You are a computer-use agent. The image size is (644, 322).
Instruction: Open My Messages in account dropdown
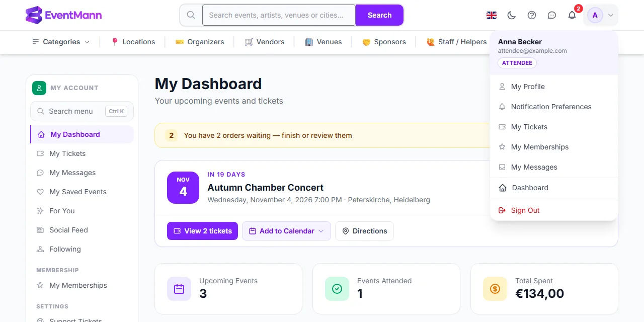[553, 167]
